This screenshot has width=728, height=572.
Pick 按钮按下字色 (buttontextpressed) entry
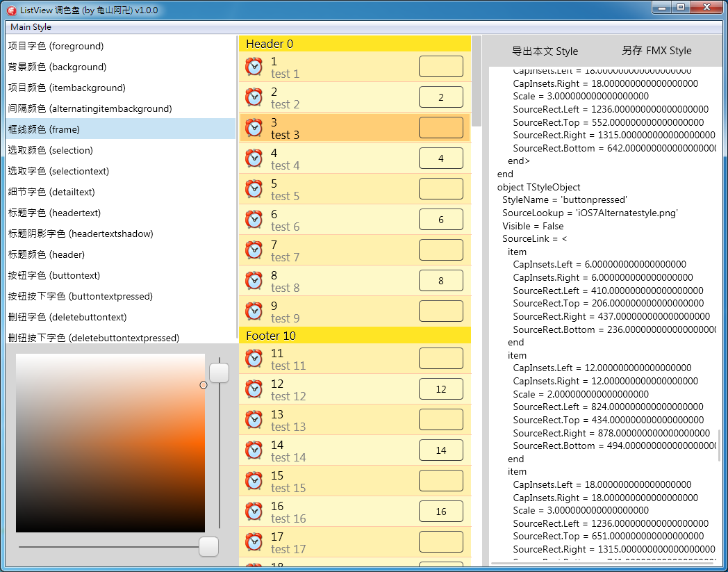click(x=121, y=297)
